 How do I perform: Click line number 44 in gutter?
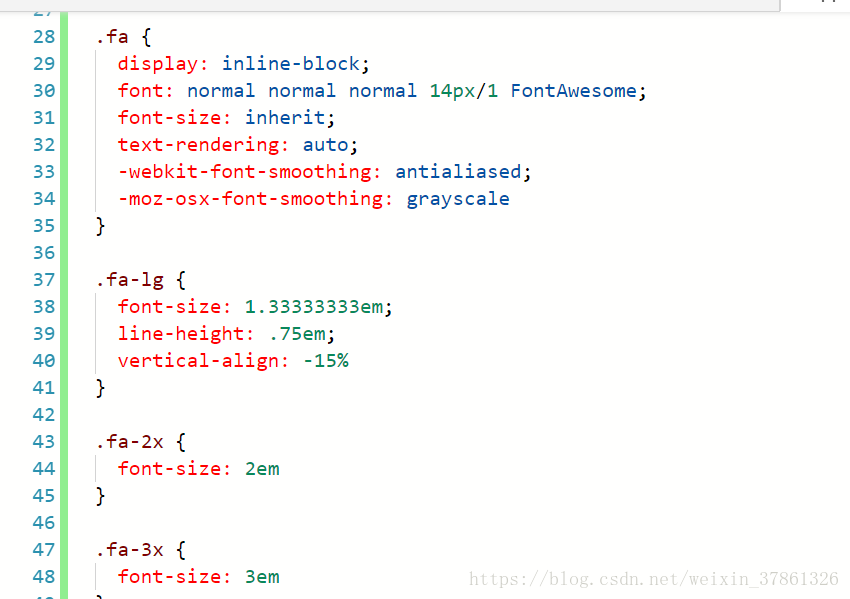[x=44, y=468]
